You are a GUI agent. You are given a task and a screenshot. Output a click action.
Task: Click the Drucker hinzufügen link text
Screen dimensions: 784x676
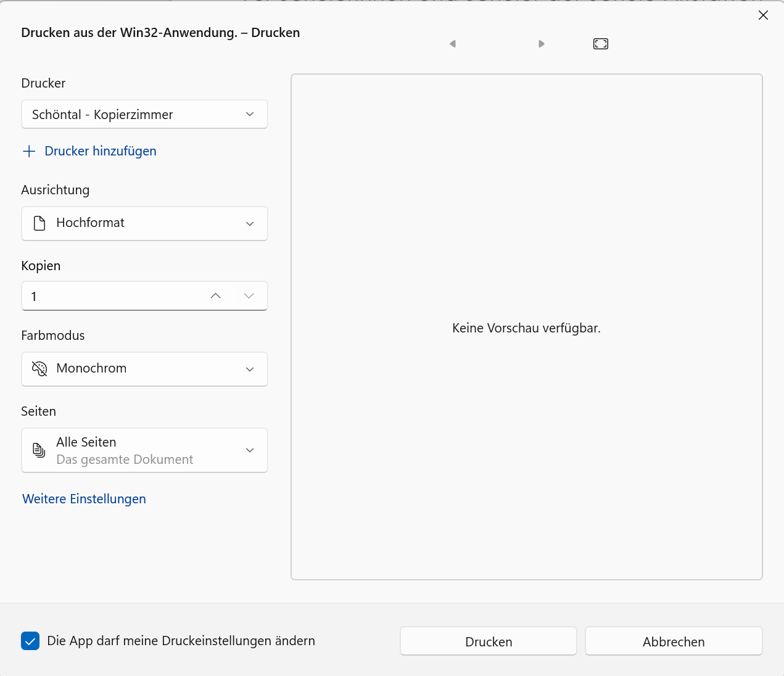tap(101, 151)
